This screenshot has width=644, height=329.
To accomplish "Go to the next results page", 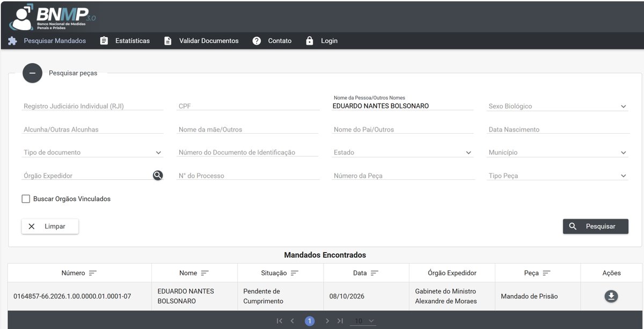I will pos(327,321).
